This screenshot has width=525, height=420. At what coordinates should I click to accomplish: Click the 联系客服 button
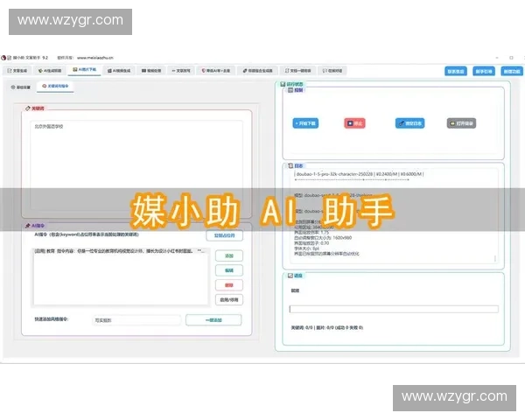[456, 72]
